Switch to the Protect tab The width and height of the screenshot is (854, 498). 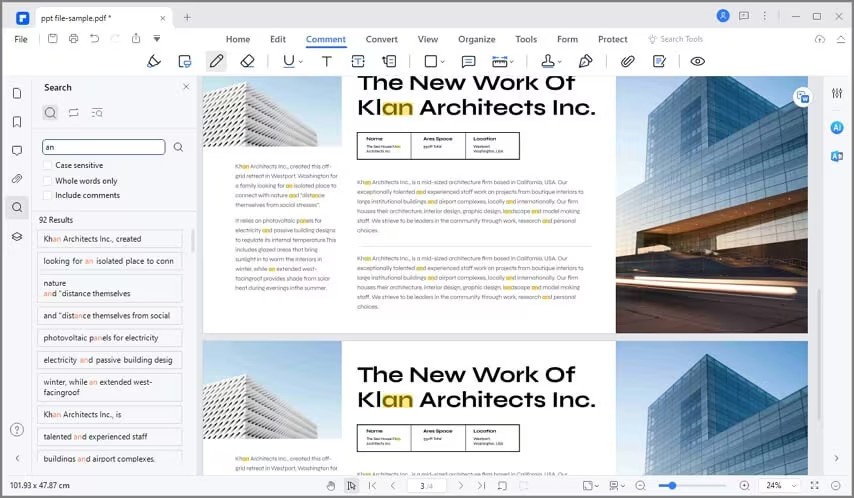pos(613,39)
